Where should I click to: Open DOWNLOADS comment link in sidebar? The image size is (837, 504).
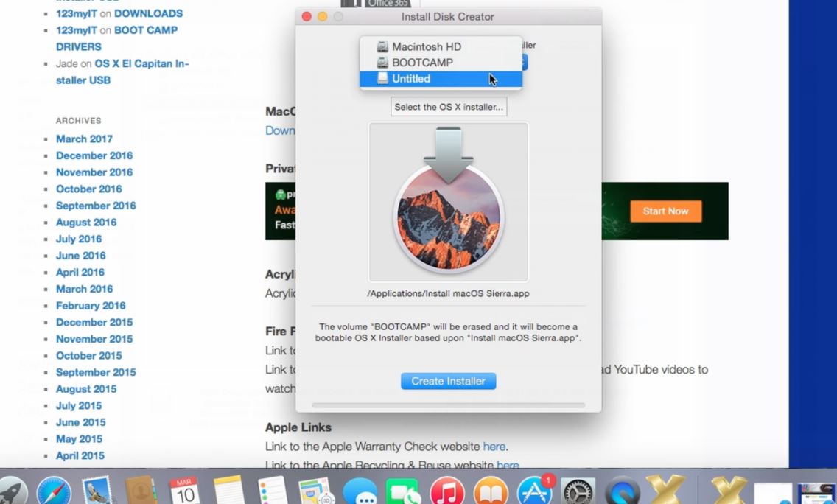pos(148,13)
